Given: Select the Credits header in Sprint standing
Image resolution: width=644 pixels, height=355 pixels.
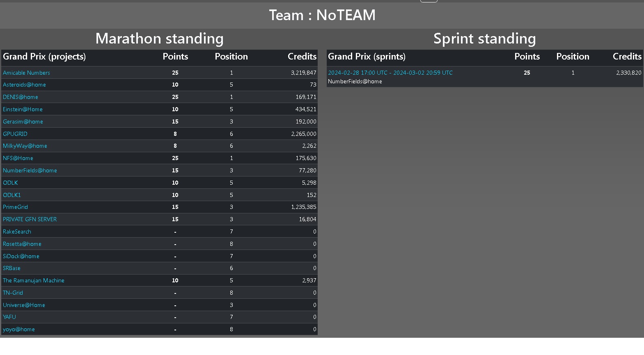Looking at the screenshot, I should 627,57.
